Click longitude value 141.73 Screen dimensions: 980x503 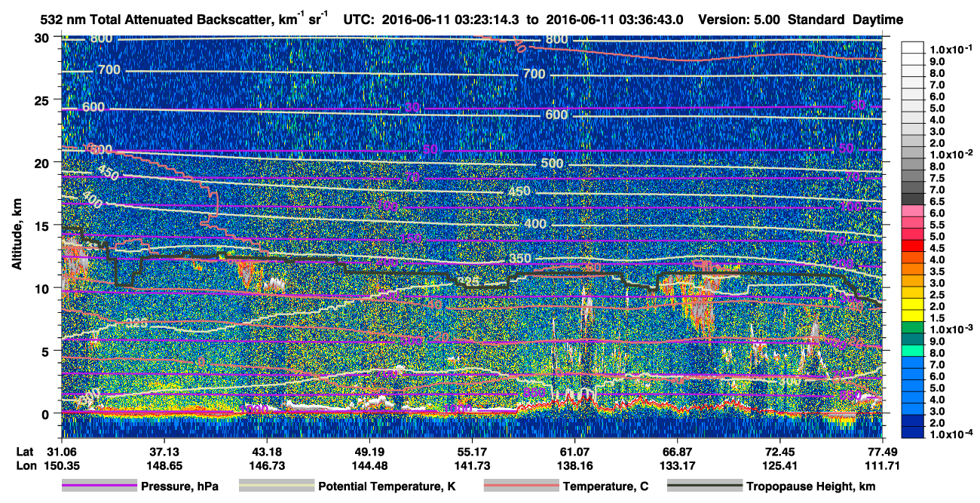(x=471, y=465)
